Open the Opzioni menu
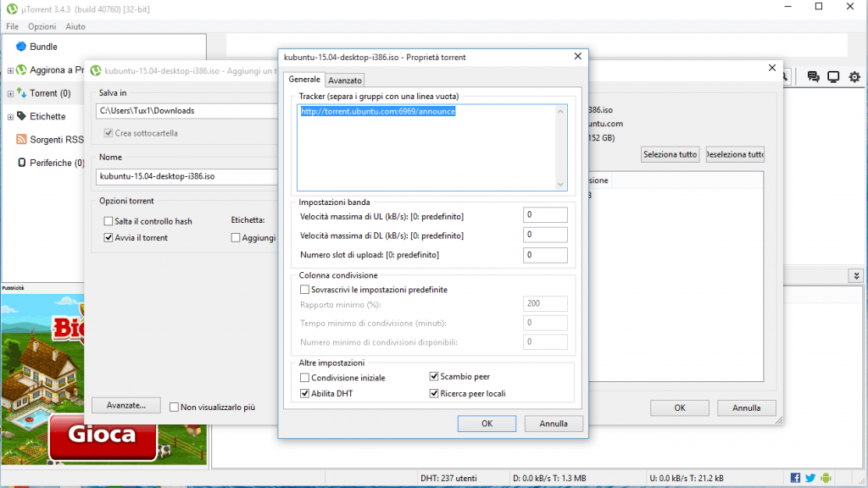This screenshot has width=868, height=488. point(42,26)
